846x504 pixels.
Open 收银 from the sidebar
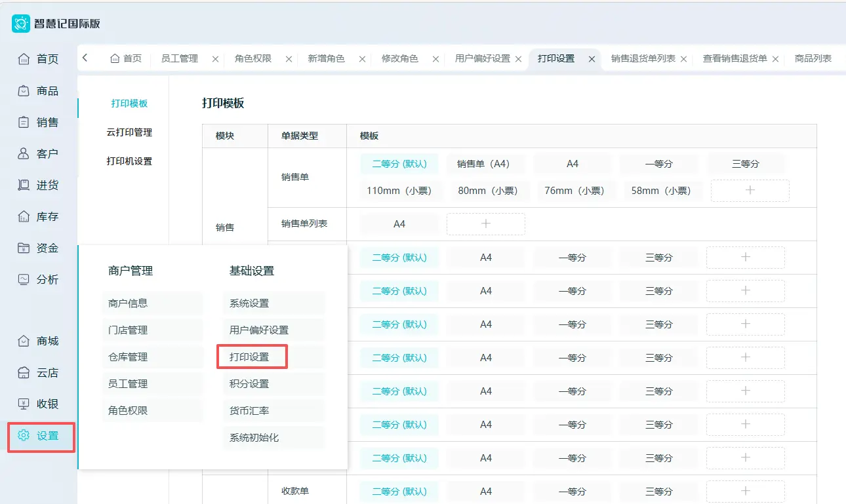pos(39,404)
